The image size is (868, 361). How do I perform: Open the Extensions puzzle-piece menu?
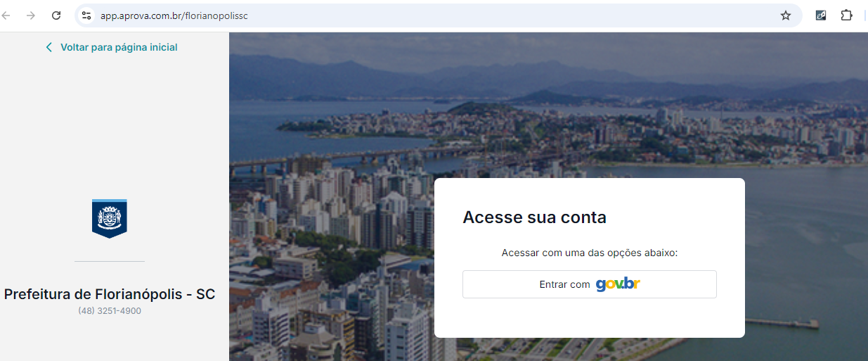(x=846, y=15)
